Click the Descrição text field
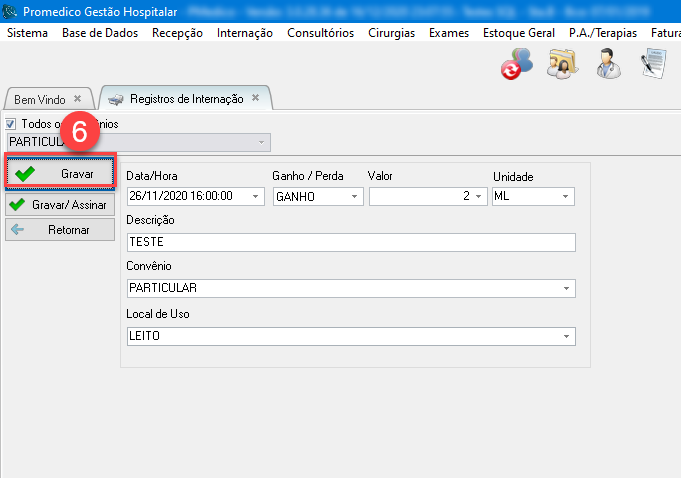Image resolution: width=681 pixels, height=478 pixels. point(352,242)
